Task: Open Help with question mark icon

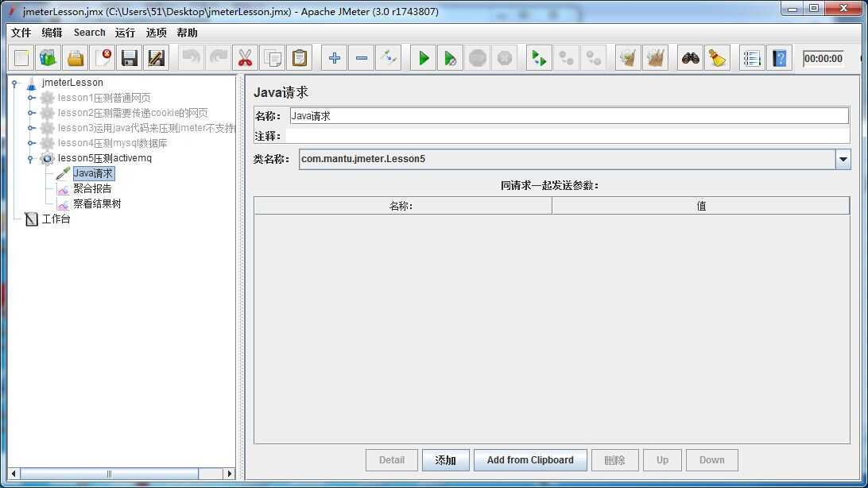Action: 780,58
